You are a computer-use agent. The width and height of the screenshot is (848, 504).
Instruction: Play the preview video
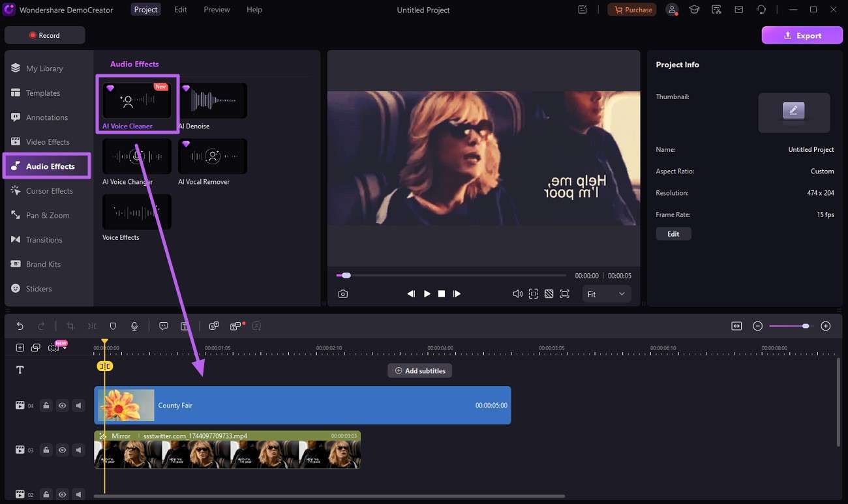pyautogui.click(x=427, y=294)
